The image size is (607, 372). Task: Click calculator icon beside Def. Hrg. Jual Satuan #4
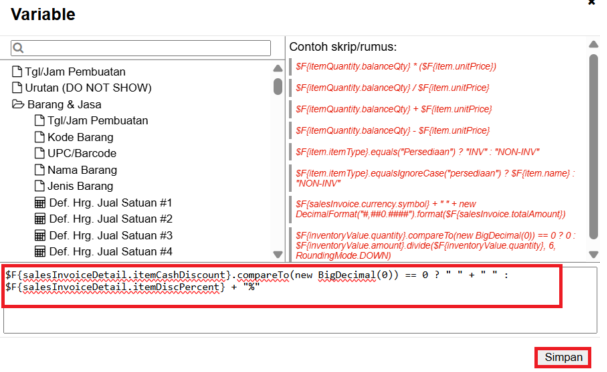click(x=40, y=251)
